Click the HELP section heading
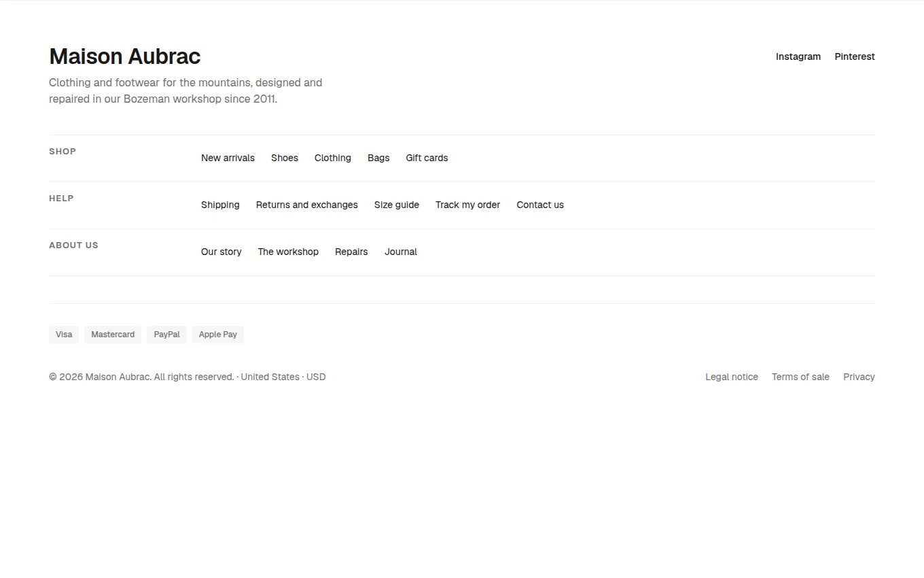The height and width of the screenshot is (578, 924). pyautogui.click(x=61, y=199)
